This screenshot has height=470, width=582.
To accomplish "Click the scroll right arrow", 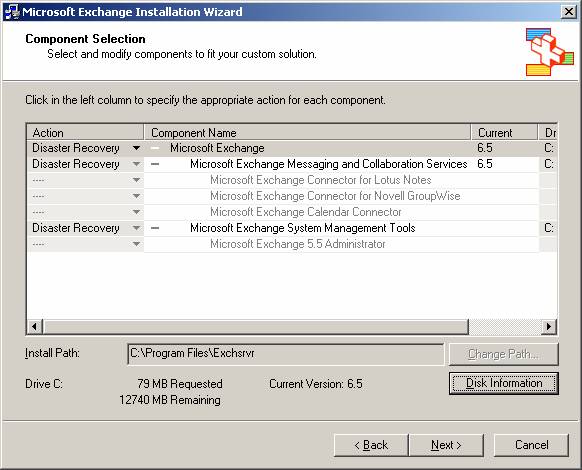I will coord(549,327).
